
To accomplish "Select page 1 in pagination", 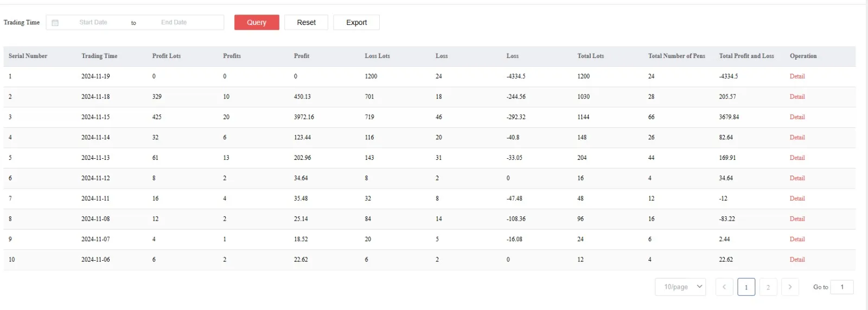I will 746,287.
